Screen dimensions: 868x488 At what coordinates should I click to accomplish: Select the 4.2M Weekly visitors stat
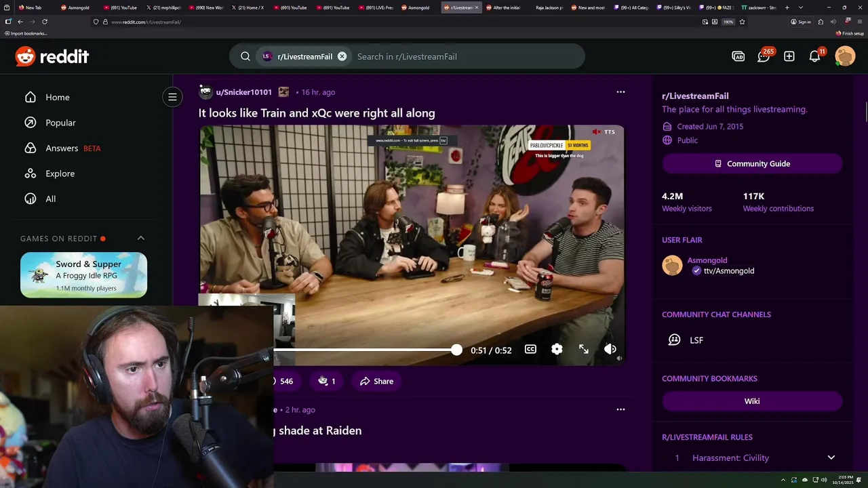[687, 202]
